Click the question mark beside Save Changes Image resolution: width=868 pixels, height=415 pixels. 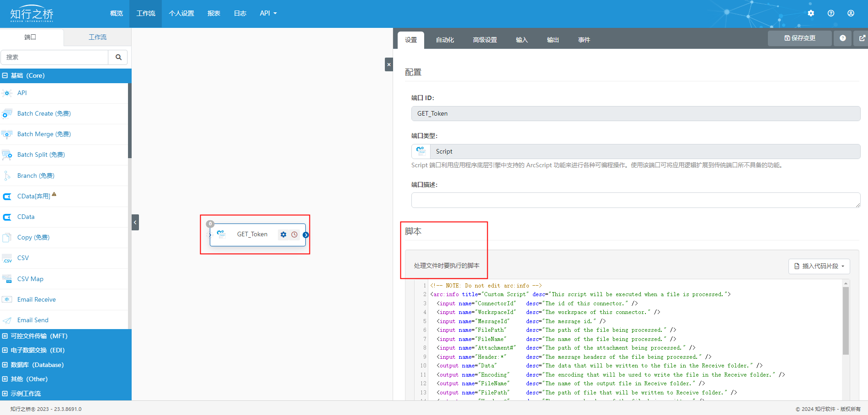[x=842, y=38]
